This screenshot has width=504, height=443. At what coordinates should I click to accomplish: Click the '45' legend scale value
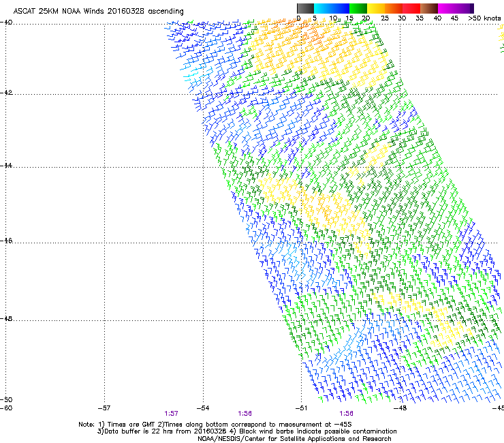coord(454,18)
